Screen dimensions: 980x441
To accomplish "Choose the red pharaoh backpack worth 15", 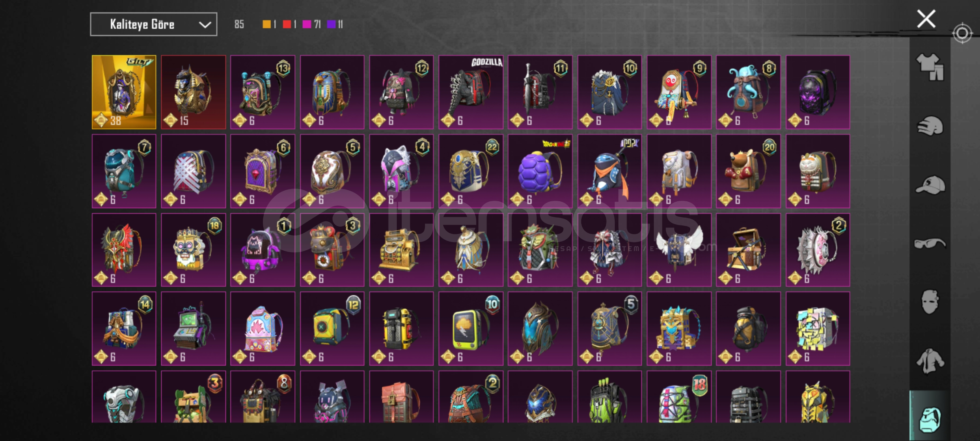I will (193, 92).
